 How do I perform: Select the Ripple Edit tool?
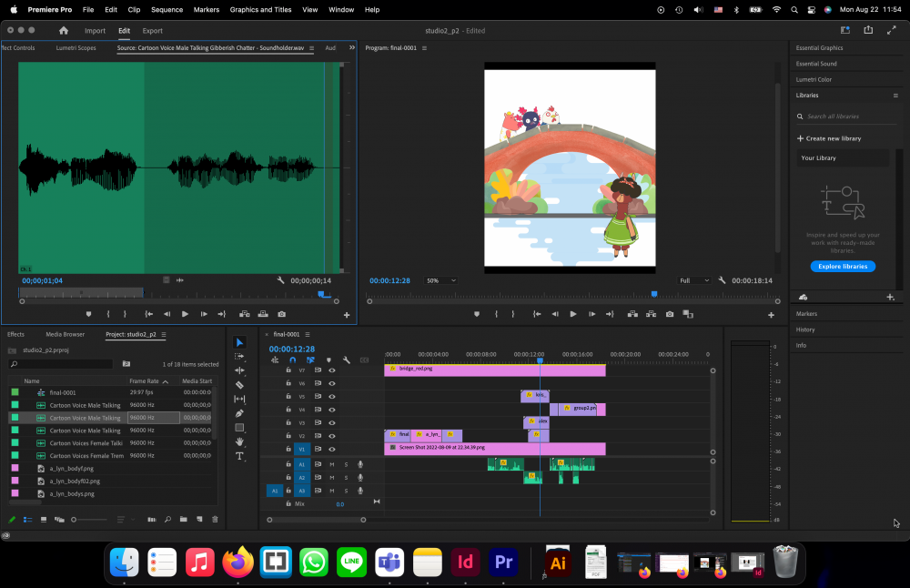pyautogui.click(x=239, y=370)
